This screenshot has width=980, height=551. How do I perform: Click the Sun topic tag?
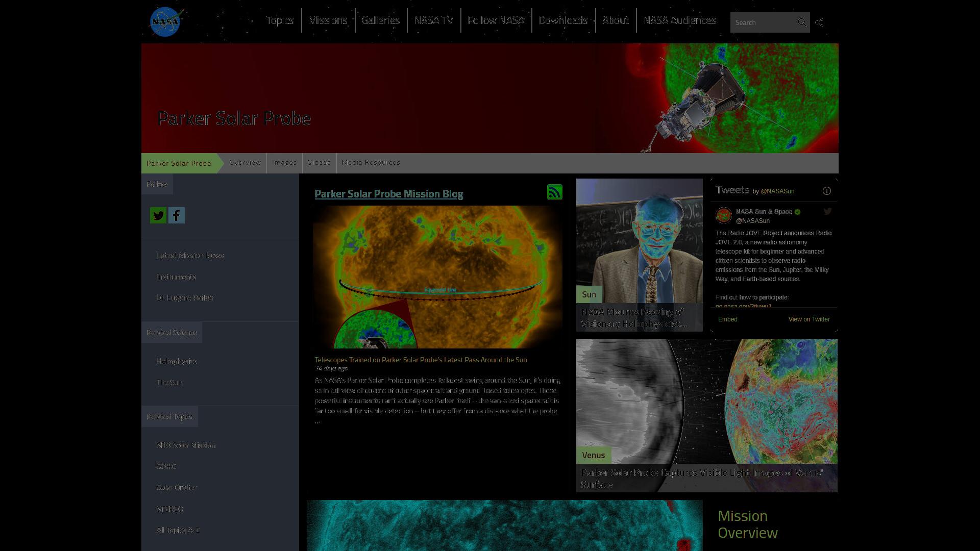589,294
